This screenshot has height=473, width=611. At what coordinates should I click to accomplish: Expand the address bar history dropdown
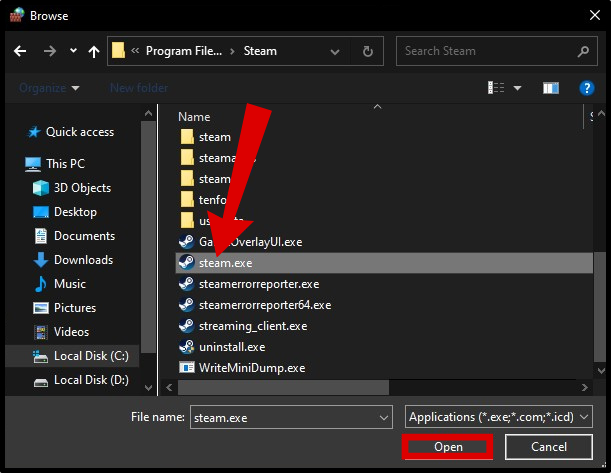coord(334,51)
